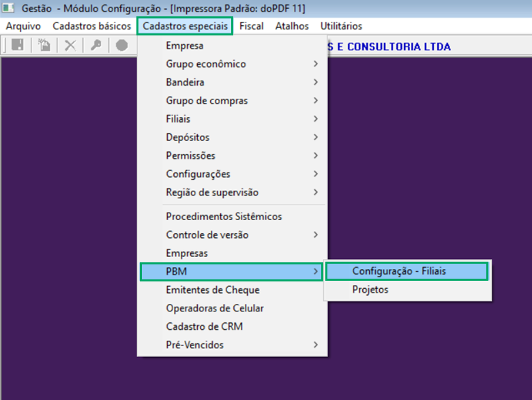Click the key toolbar icon

(x=96, y=45)
